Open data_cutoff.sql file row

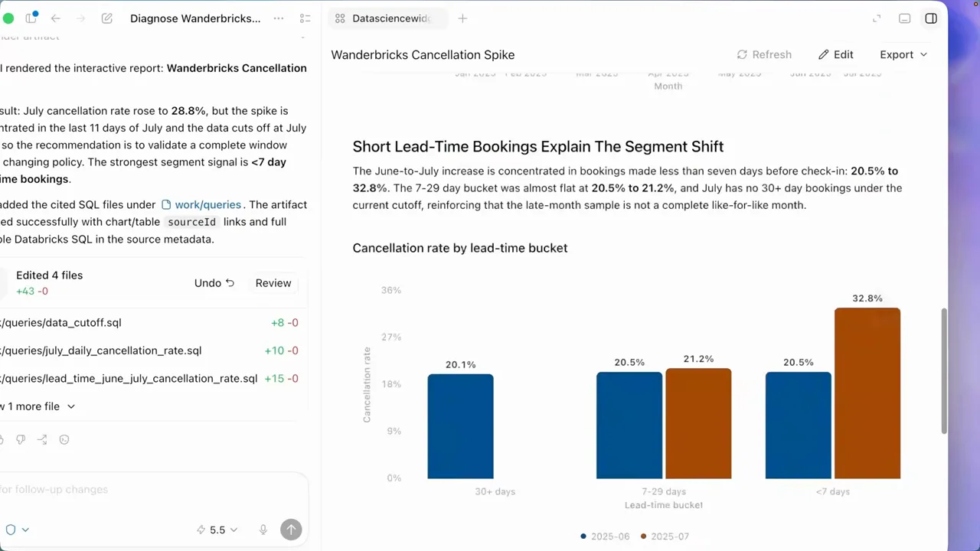point(149,323)
